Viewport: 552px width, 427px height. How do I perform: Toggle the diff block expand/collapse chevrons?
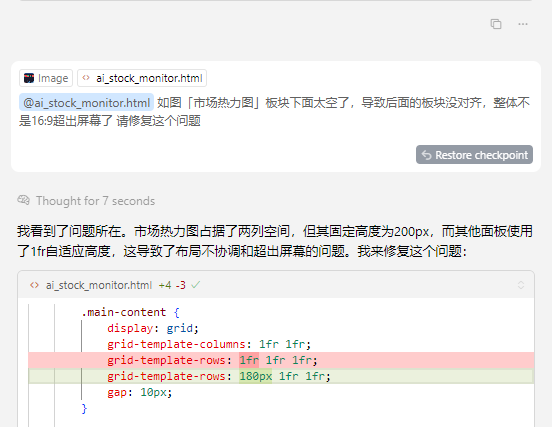click(521, 285)
